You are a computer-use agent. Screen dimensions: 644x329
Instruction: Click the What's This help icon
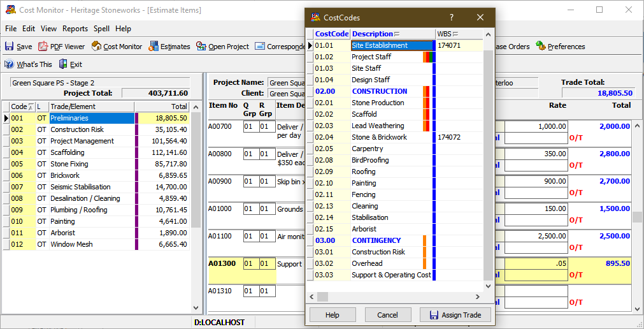coord(10,64)
